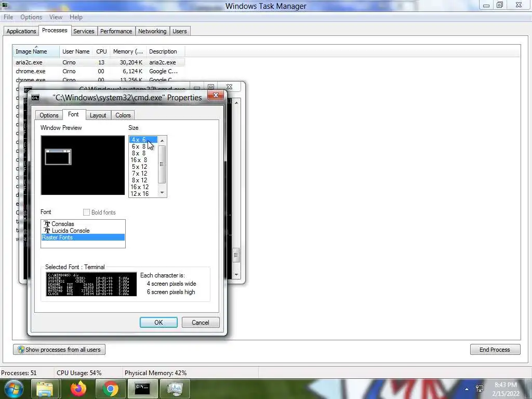Click the Size list scroll-up arrow

pos(162,140)
